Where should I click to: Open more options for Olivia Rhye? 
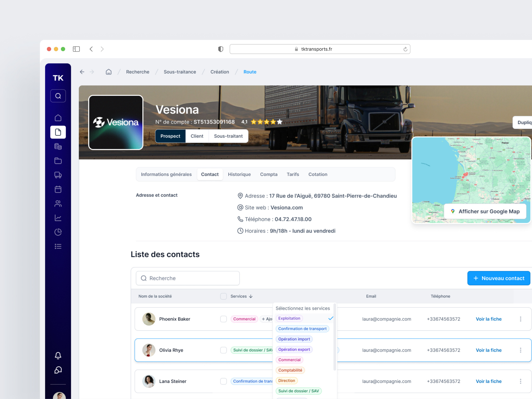(x=521, y=350)
